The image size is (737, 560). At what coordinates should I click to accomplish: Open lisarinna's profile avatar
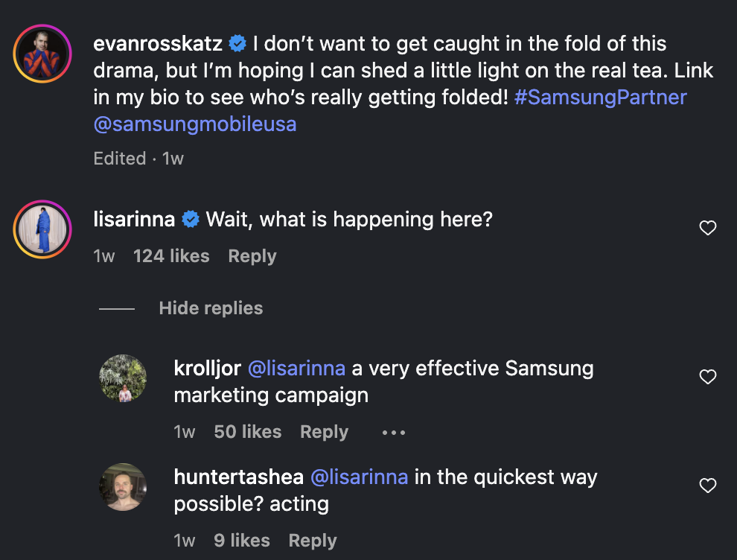(42, 229)
